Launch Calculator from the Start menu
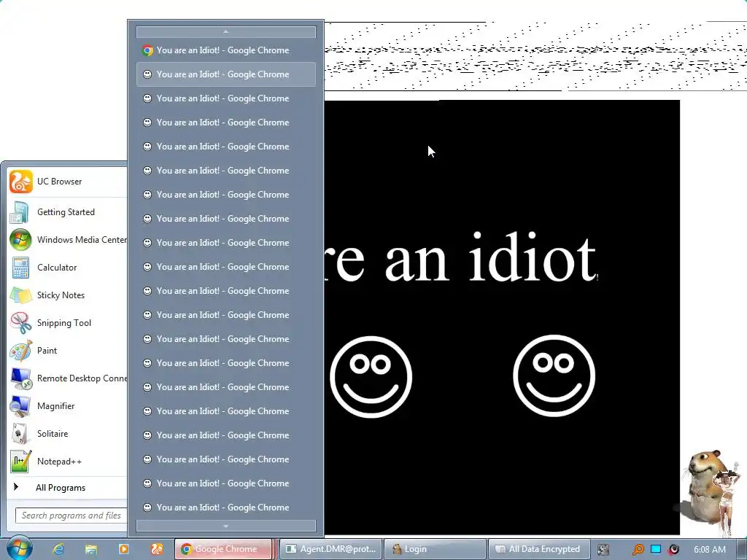The width and height of the screenshot is (747, 560). pyautogui.click(x=67, y=267)
